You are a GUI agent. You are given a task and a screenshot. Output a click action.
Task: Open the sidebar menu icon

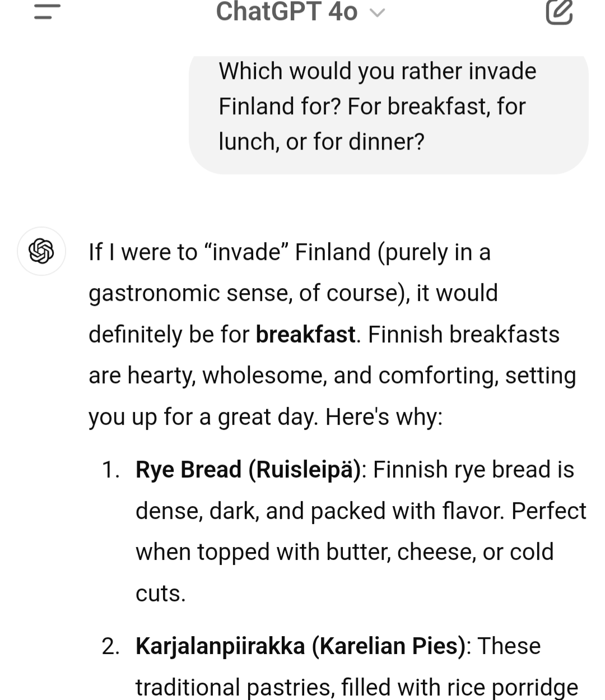point(47,12)
